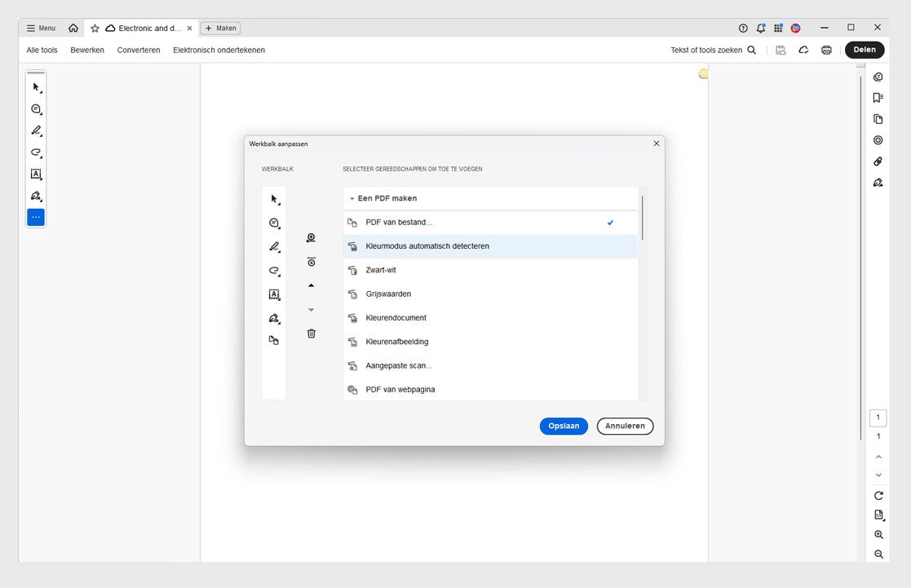Select the Commentaar (comment) tool in the left toolbar
911x588 pixels.
[35, 108]
